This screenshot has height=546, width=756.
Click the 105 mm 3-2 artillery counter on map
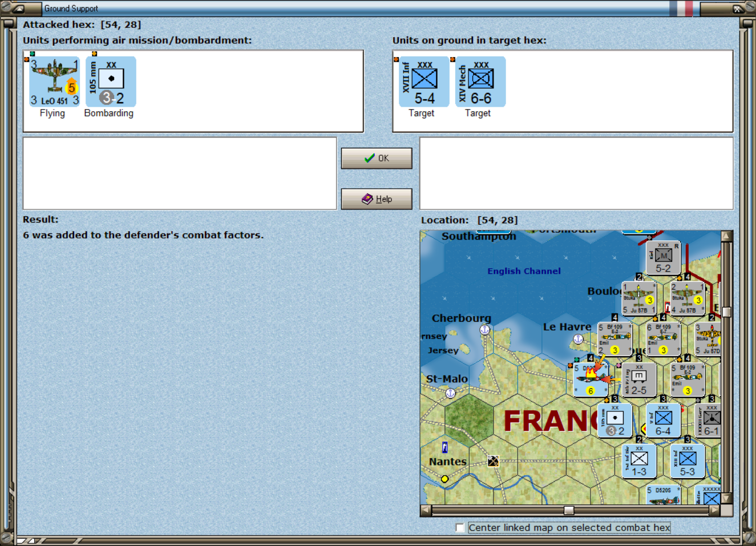[615, 420]
